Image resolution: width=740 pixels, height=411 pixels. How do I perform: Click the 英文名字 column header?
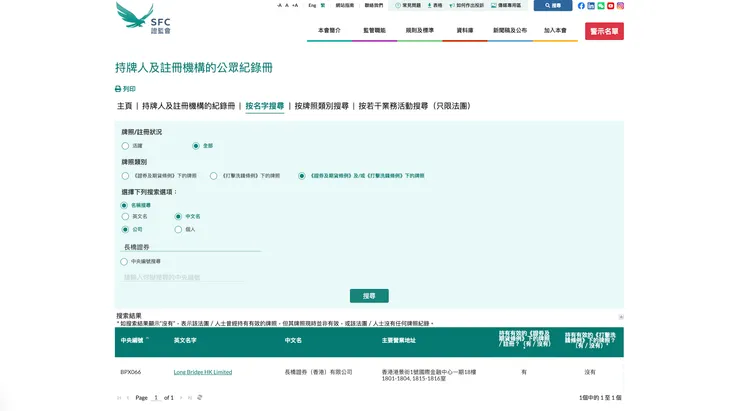point(185,340)
